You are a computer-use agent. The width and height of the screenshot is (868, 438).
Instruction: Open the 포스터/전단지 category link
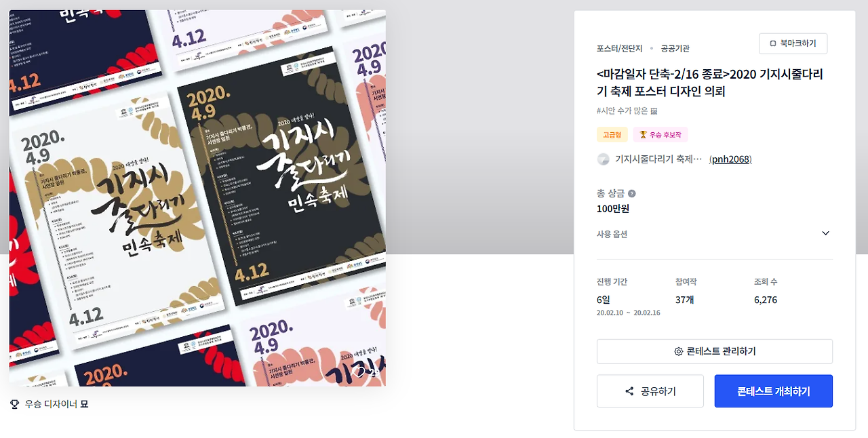click(619, 49)
